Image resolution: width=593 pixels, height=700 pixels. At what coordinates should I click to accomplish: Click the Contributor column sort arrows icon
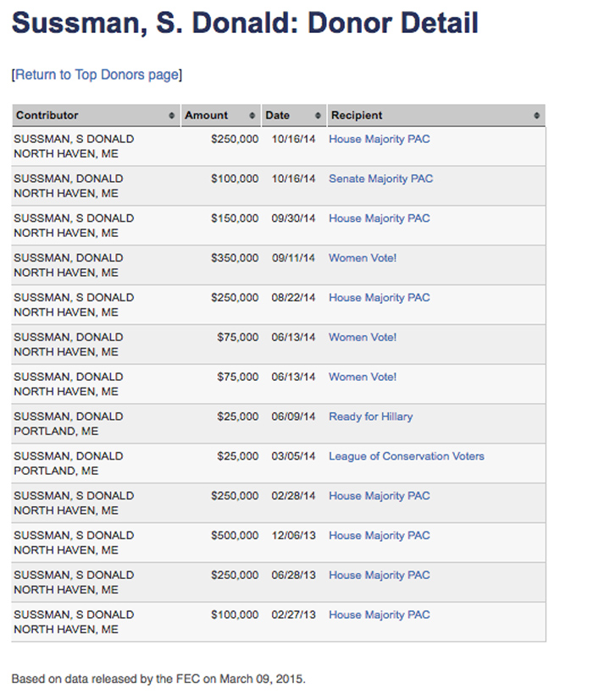(x=172, y=116)
